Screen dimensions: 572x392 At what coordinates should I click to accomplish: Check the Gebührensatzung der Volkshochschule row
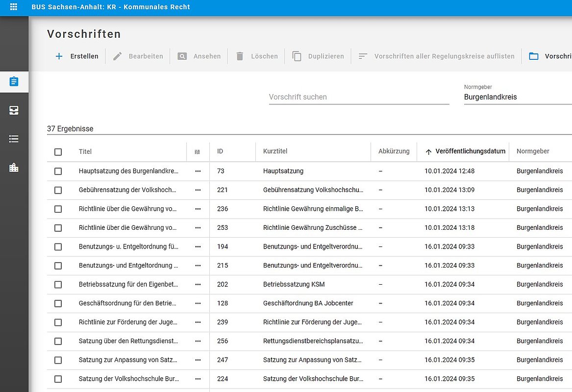[58, 190]
